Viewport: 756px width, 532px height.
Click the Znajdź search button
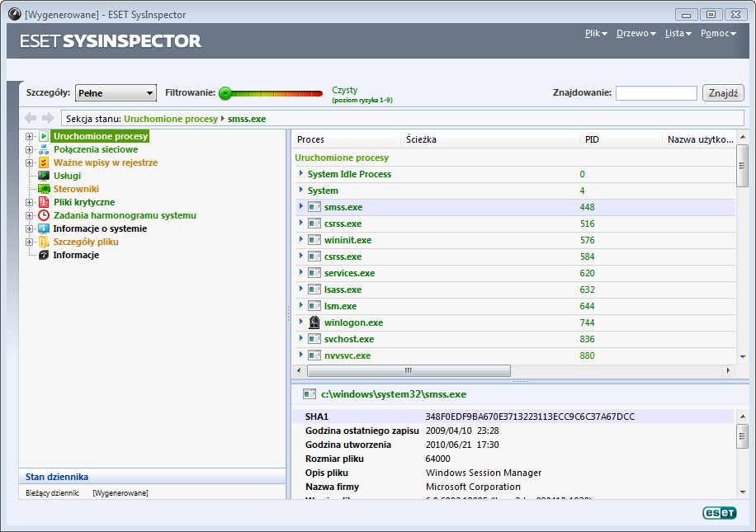[x=723, y=93]
